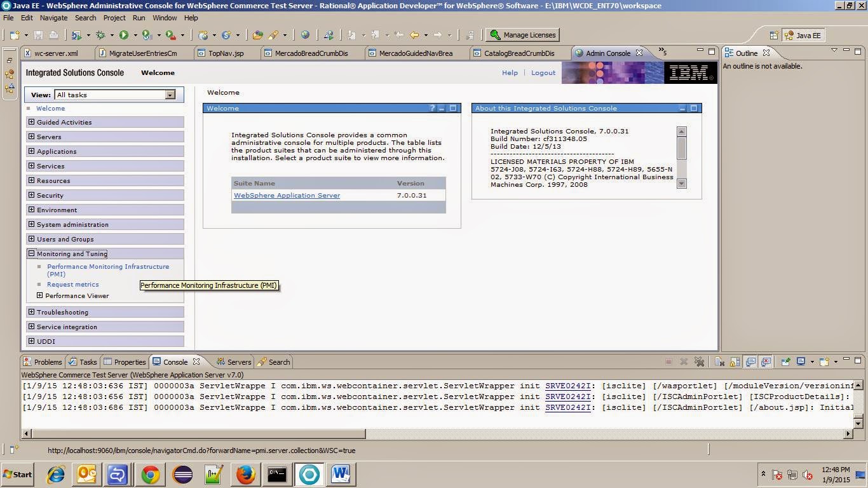Open Google Chrome from taskbar

click(x=151, y=474)
